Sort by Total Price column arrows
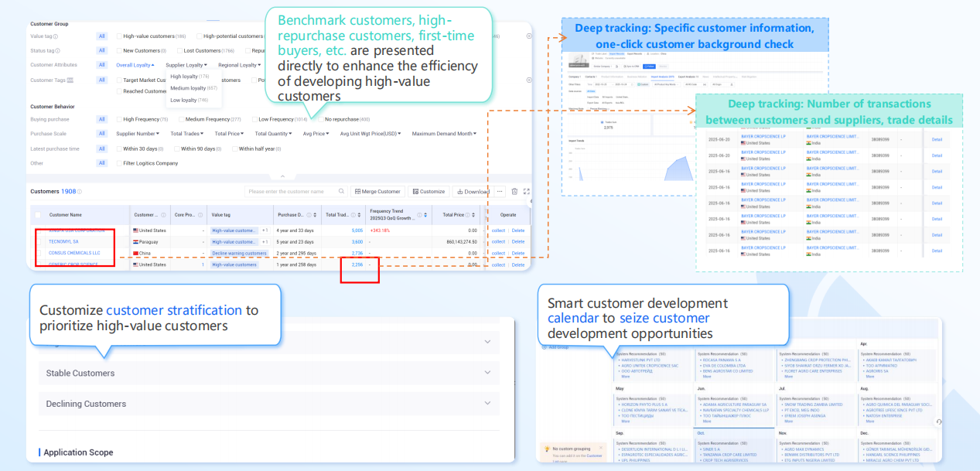Screen dimensions: 980x471 473,215
